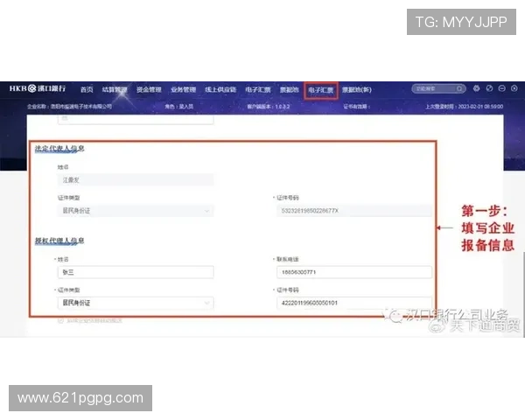Tick the agreement checkbox below the form
This screenshot has height=420, width=525.
60,320
